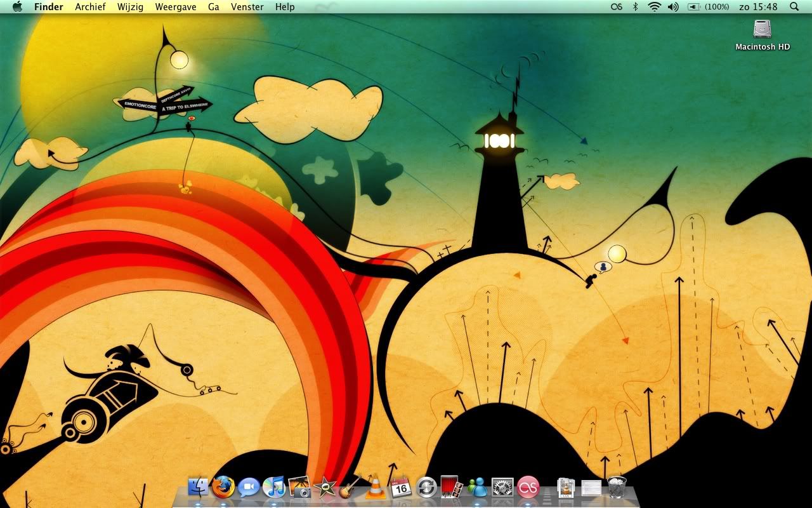
Task: Open the volume control in menu bar
Action: (673, 7)
